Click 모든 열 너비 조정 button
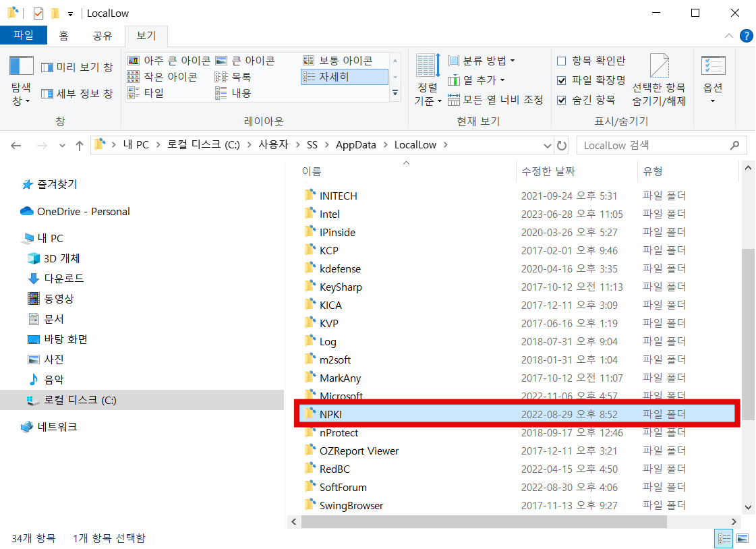 coord(496,100)
